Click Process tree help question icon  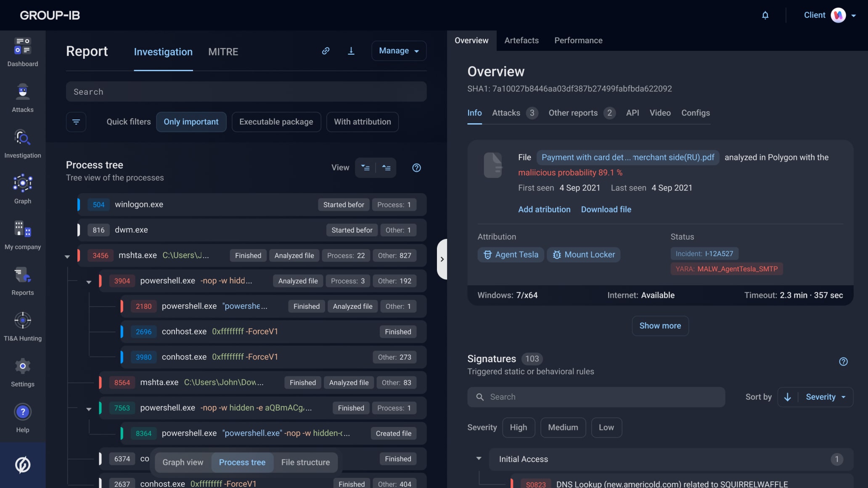[416, 168]
